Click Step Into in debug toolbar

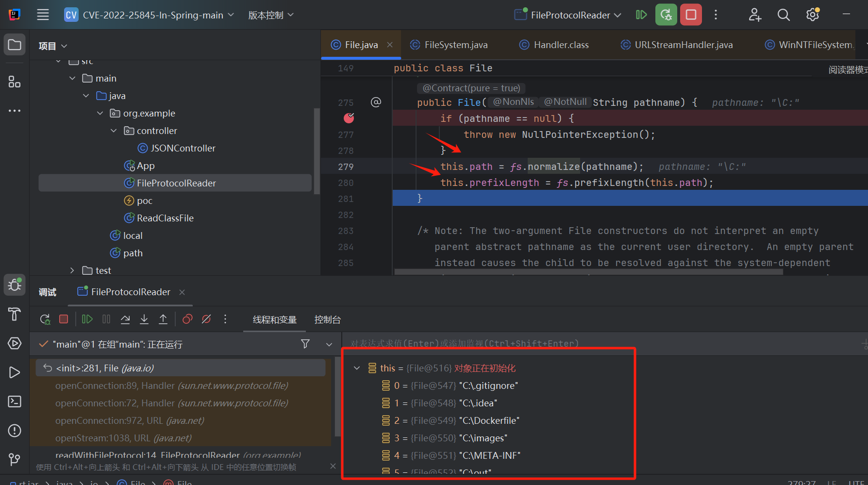[x=144, y=319]
